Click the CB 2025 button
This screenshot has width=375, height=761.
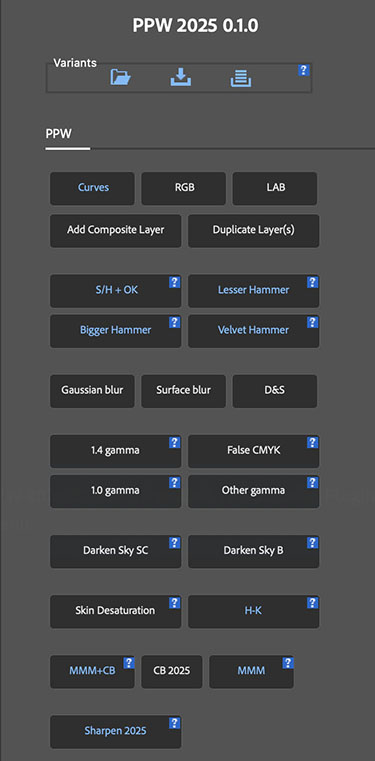pos(172,672)
